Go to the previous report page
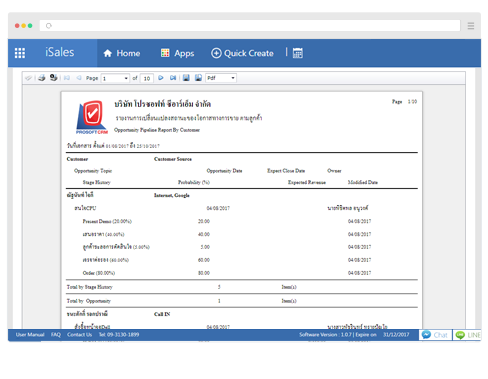This screenshot has height=379, width=488. [79, 78]
